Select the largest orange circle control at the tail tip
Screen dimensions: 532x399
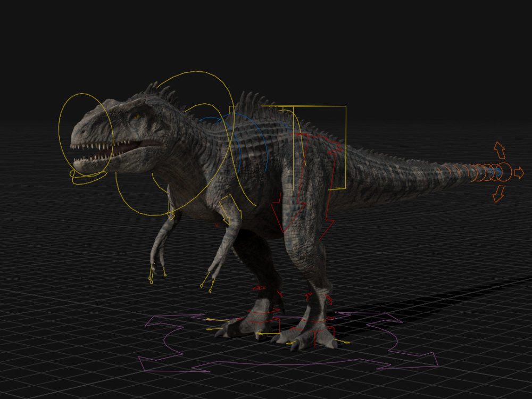[x=504, y=172]
